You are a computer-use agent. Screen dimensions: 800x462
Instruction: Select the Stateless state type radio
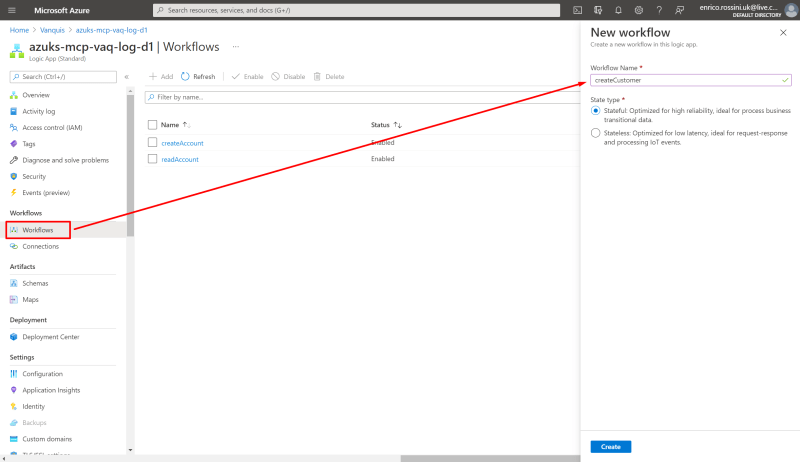[595, 133]
